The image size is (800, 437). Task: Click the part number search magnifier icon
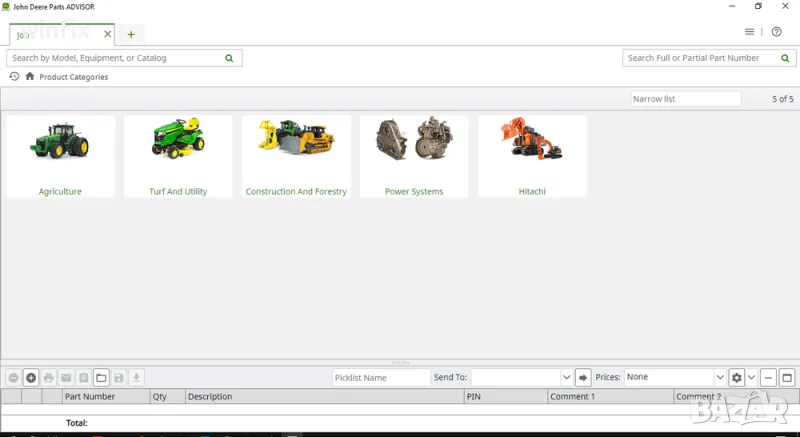(781, 58)
